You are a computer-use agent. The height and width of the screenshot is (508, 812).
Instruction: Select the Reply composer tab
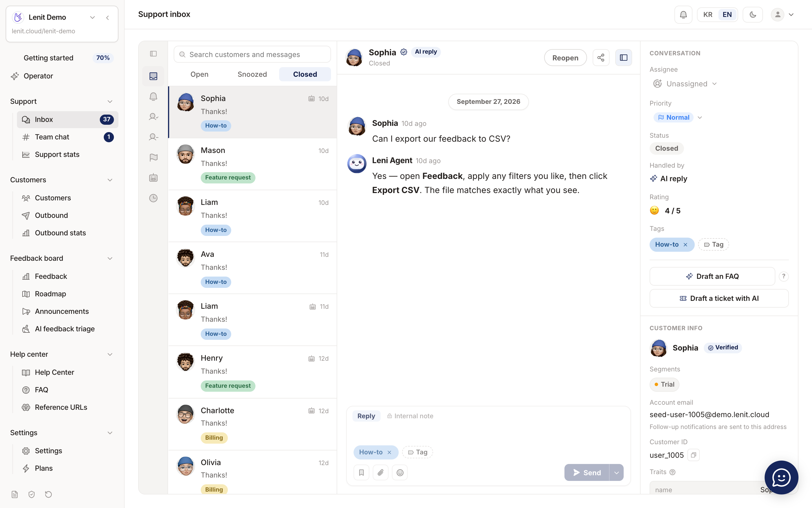pyautogui.click(x=366, y=416)
